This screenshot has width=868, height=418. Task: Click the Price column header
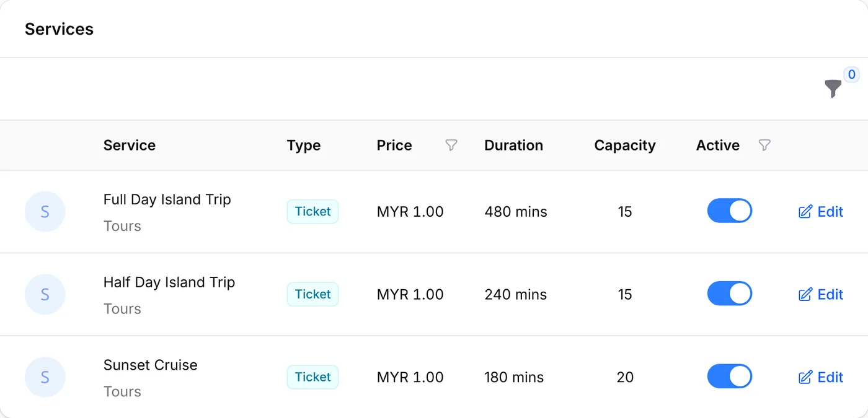click(x=394, y=146)
